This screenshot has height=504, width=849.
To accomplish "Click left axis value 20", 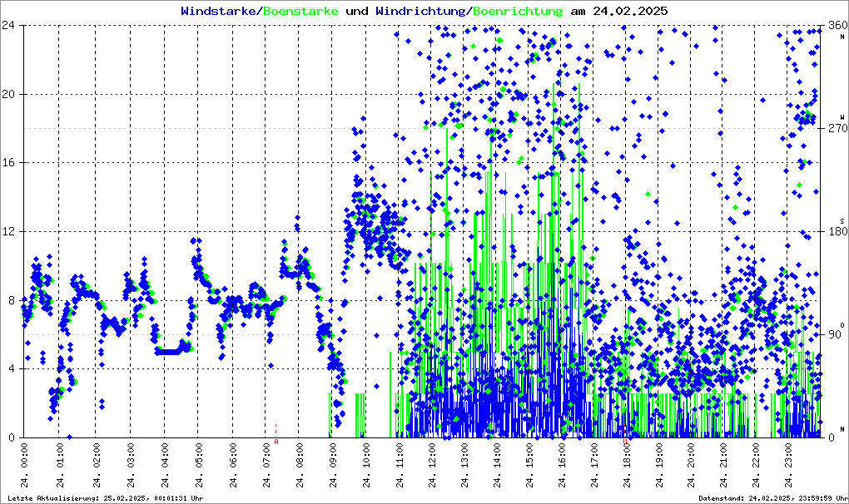I will click(8, 94).
